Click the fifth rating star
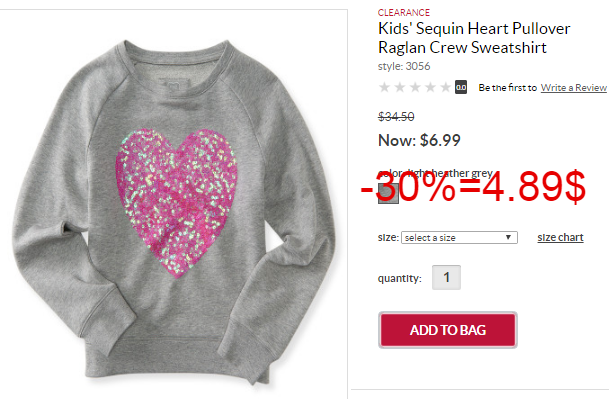This screenshot has height=399, width=609. click(445, 87)
